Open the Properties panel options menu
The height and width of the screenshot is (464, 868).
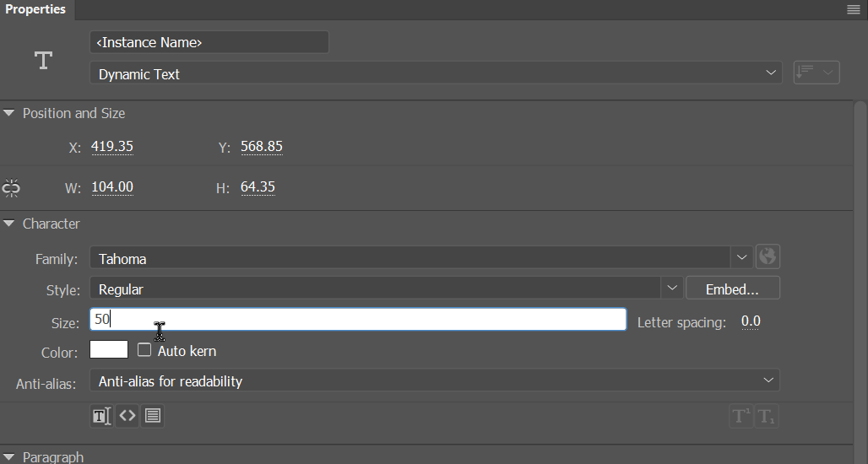pyautogui.click(x=854, y=9)
